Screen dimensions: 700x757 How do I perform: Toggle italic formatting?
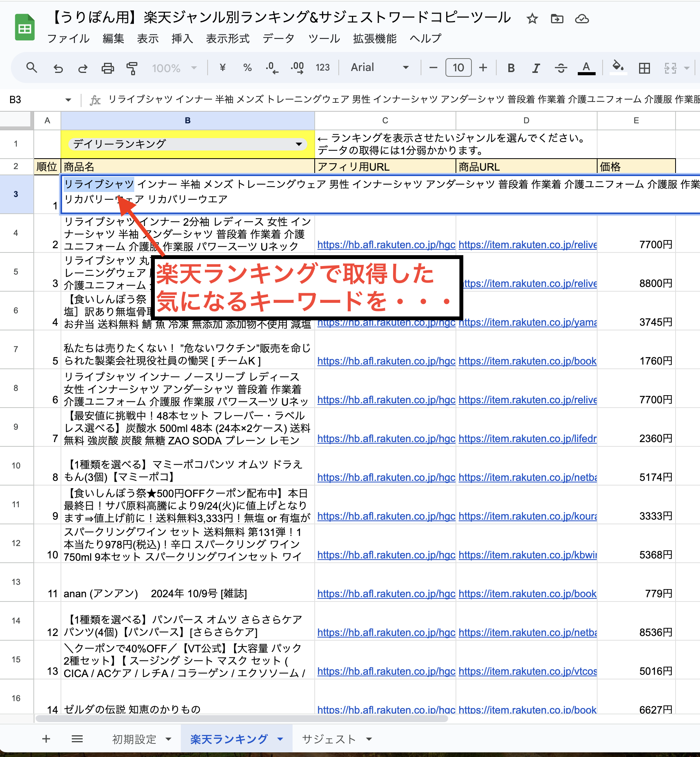[x=536, y=68]
